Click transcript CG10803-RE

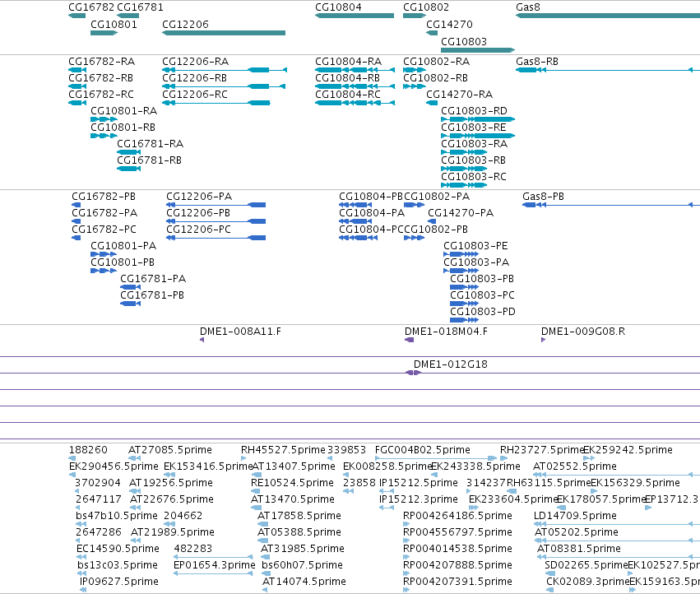[x=478, y=136]
